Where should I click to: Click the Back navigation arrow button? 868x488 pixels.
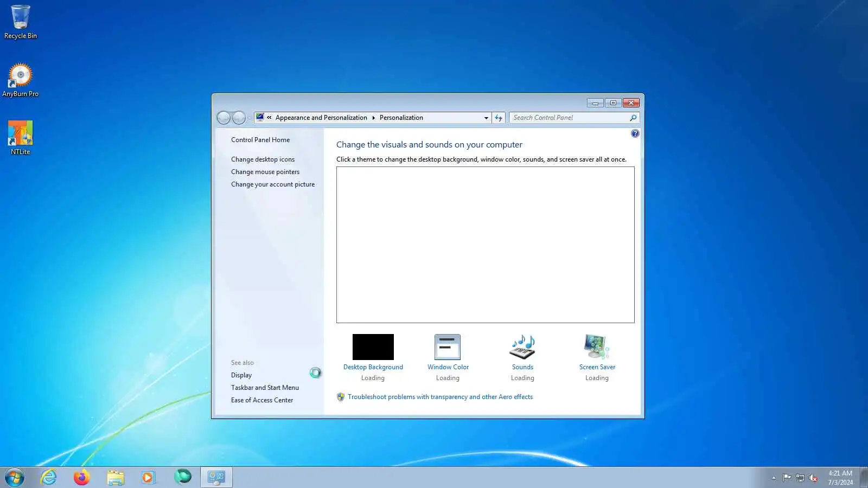click(x=224, y=118)
